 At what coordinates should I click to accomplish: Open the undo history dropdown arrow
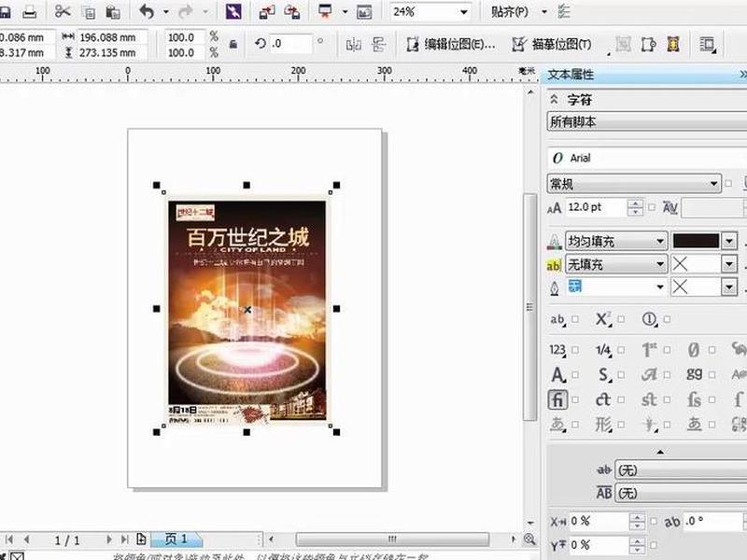pos(166,11)
